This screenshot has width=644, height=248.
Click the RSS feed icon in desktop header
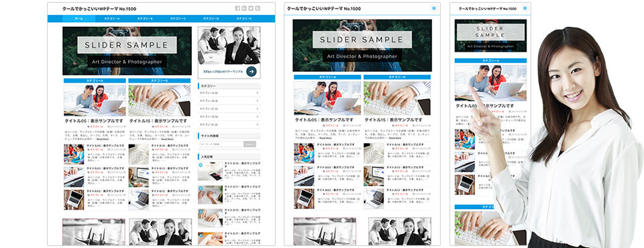tap(257, 8)
